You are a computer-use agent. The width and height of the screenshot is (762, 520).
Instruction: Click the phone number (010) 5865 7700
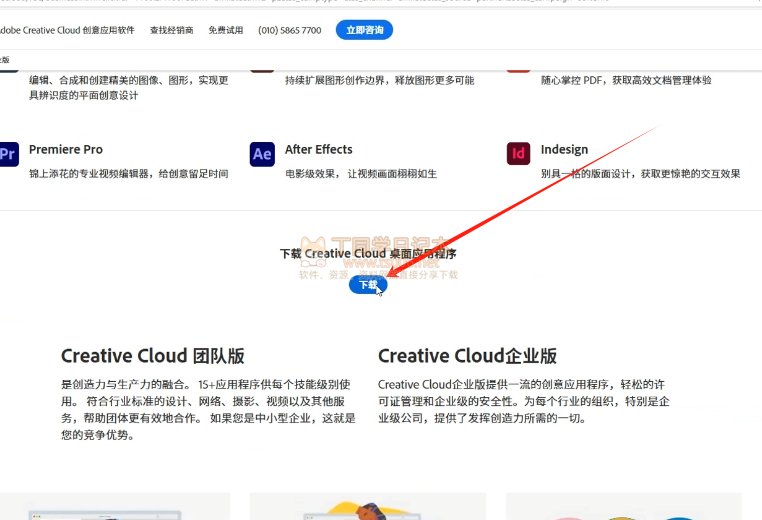tap(288, 31)
